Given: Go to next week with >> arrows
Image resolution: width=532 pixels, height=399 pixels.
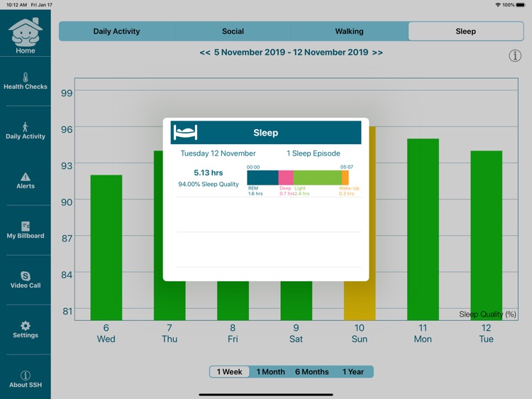Looking at the screenshot, I should point(377,53).
